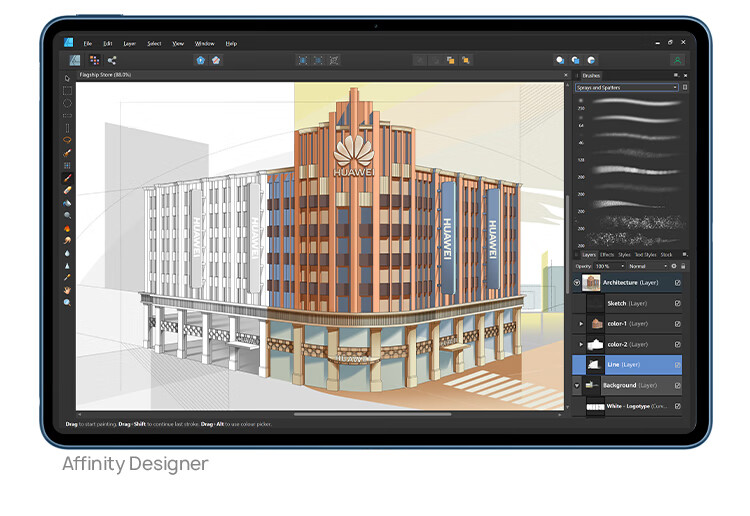This screenshot has width=750, height=516.
Task: Click the first marquee selection toolbar icon
Action: point(302,60)
